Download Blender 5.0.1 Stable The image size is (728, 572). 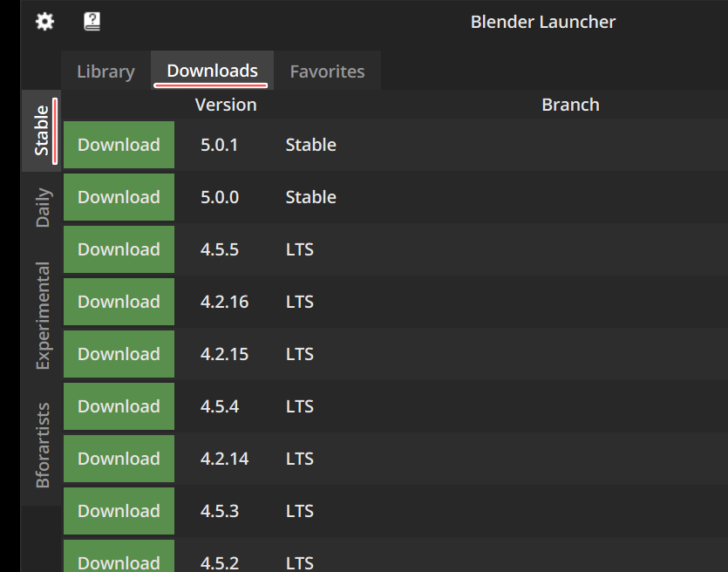119,145
